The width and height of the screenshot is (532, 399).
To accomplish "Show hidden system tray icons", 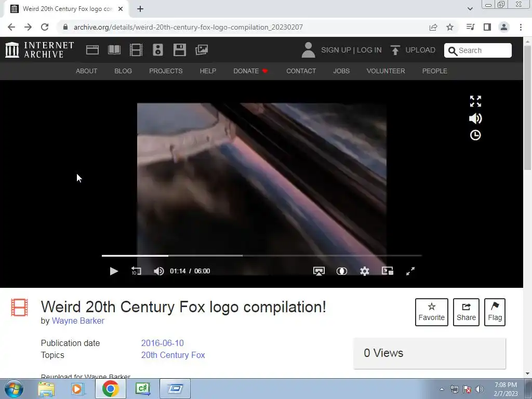I will [x=442, y=389].
